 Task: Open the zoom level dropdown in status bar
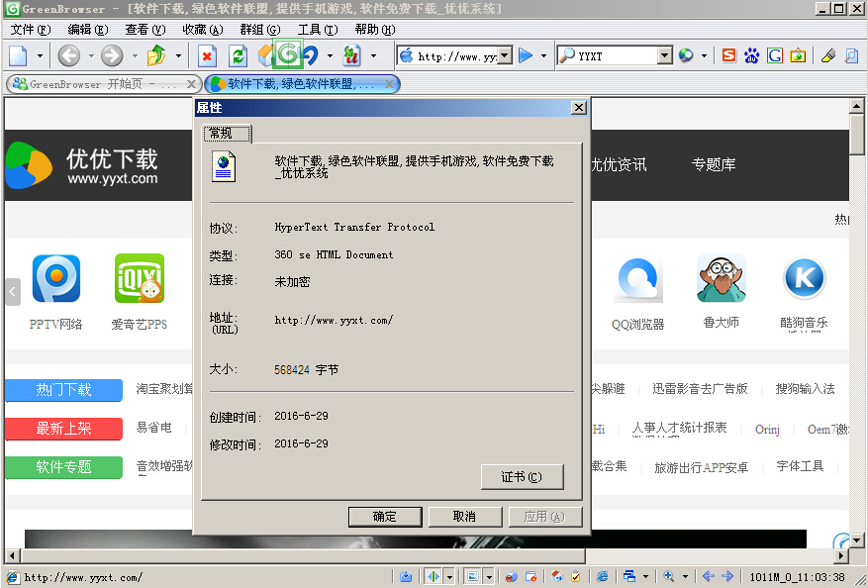click(685, 577)
